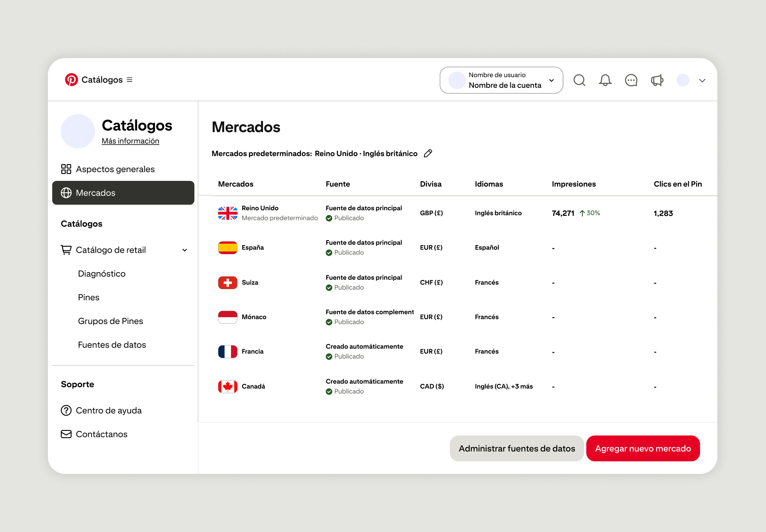Click Publicado check icon in España row
Image resolution: width=766 pixels, height=532 pixels.
(329, 253)
